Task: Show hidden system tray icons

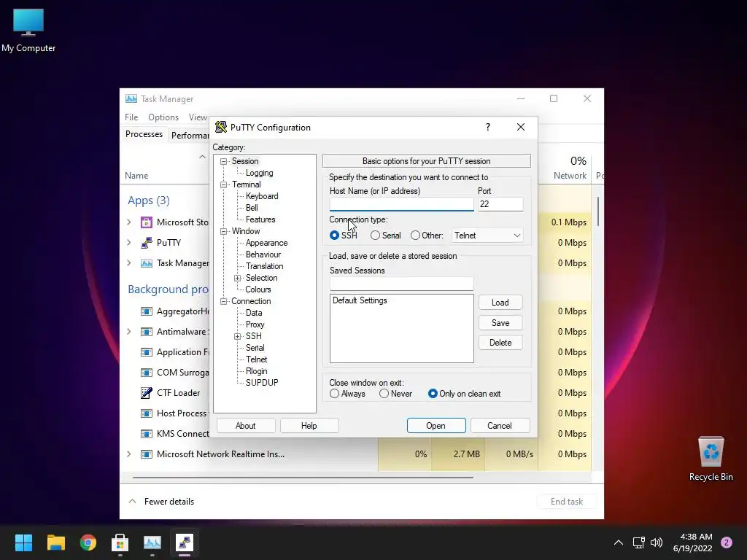Action: point(619,542)
